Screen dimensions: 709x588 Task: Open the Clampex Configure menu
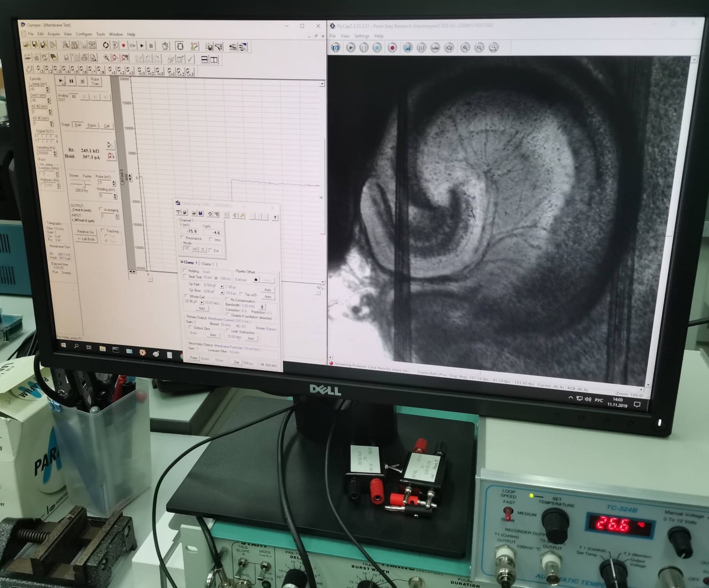(x=83, y=34)
